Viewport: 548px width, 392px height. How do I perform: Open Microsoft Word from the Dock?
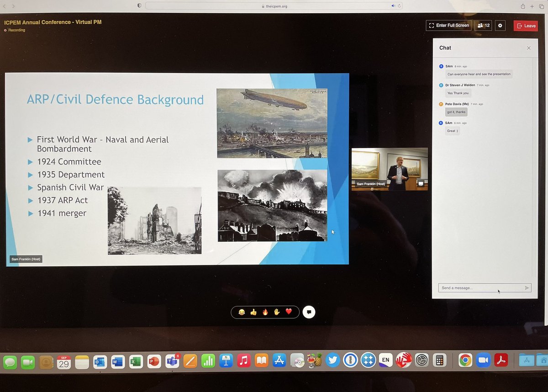[117, 362]
